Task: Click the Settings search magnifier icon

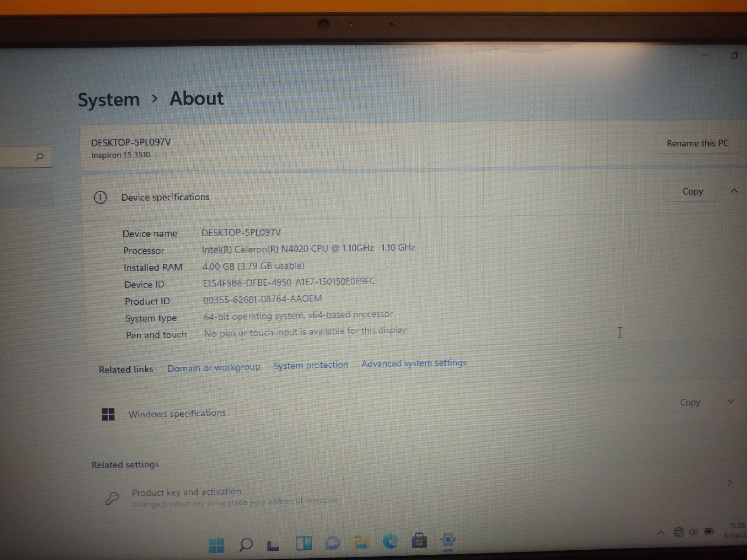Action: 40,157
